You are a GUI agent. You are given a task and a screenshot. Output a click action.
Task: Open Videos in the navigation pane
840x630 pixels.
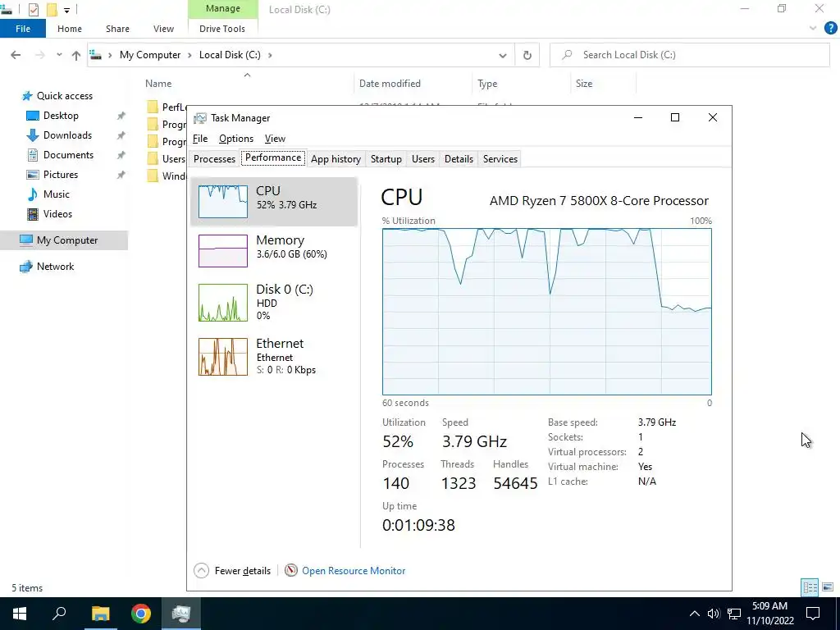[57, 214]
